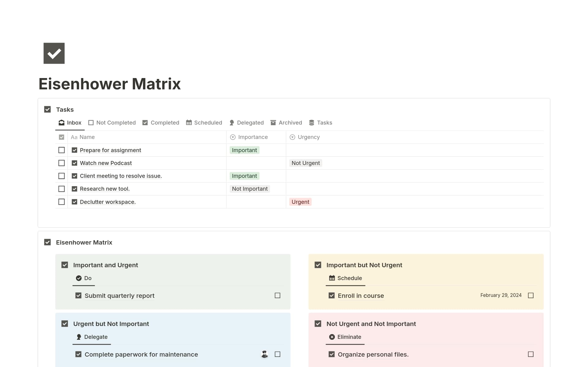Click the icon beside Submit quarterly report
The image size is (588, 367).
pyautogui.click(x=78, y=296)
